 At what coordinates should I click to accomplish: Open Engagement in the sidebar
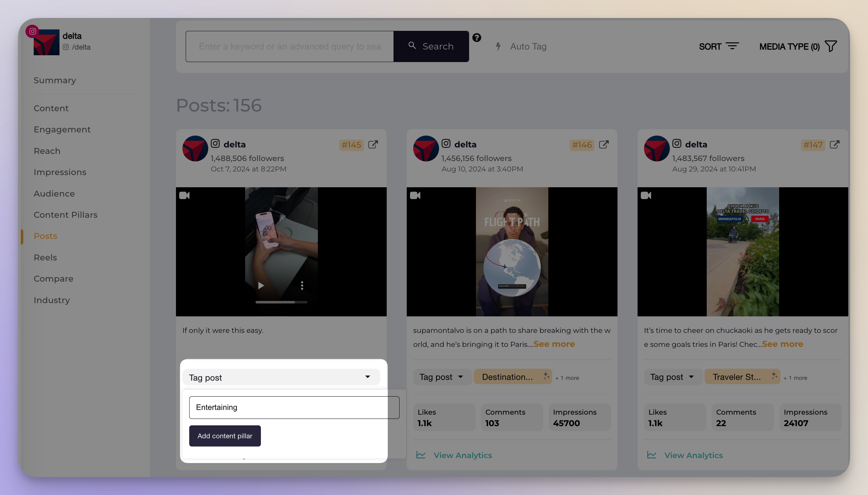(62, 129)
